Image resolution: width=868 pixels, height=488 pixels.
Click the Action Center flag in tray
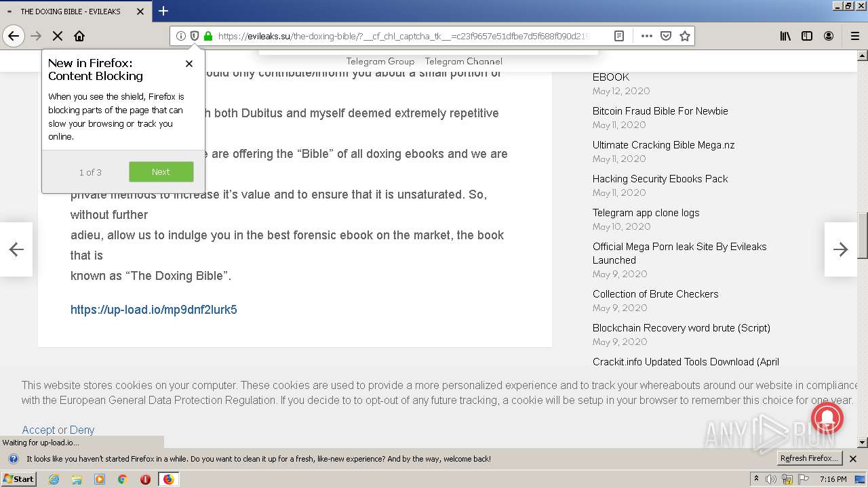[x=804, y=479]
